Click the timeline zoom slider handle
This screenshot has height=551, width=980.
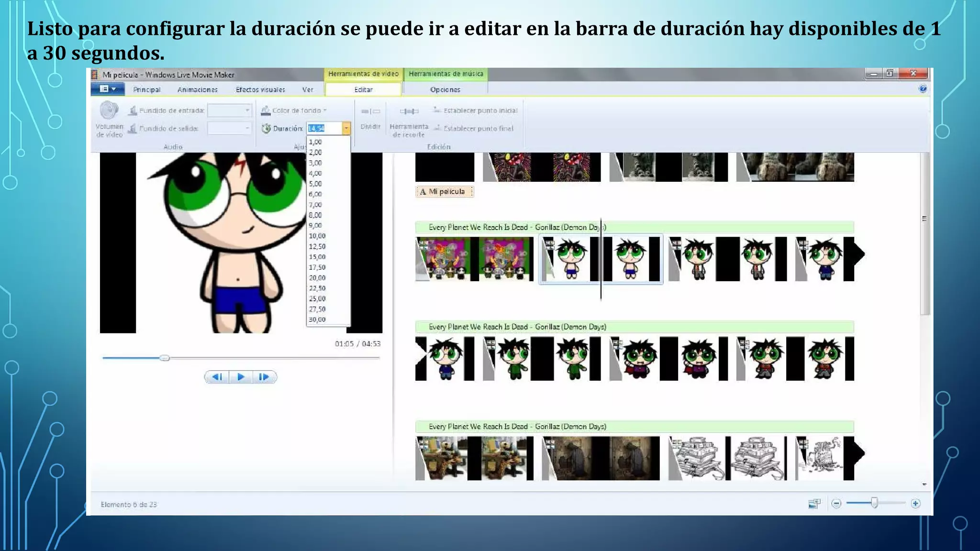click(874, 503)
